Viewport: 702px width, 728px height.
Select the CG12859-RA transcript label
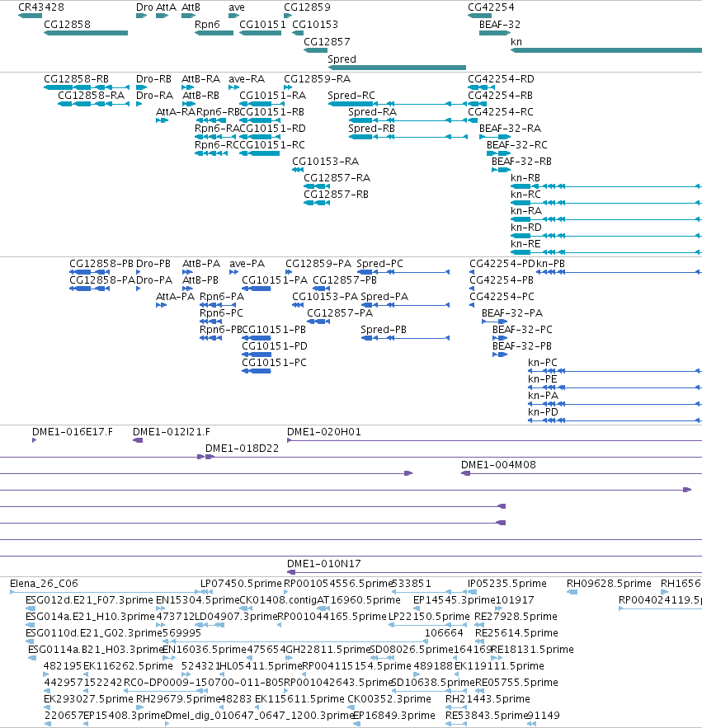[318, 79]
